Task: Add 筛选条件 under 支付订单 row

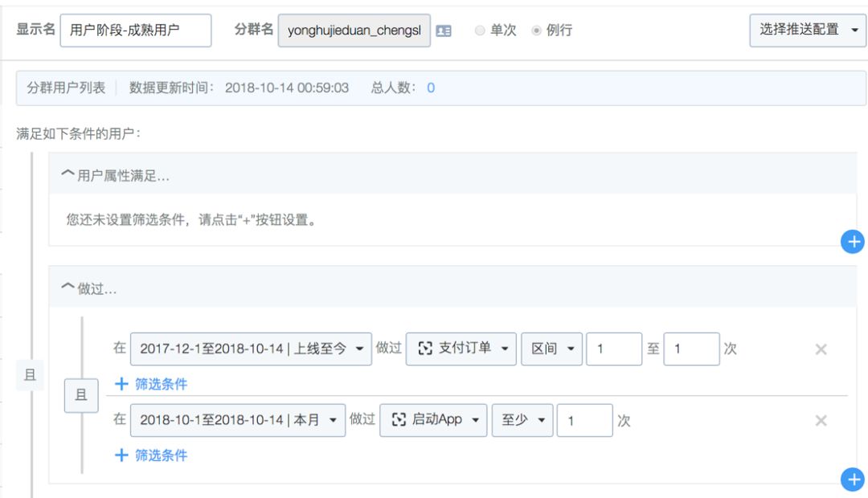Action: pyautogui.click(x=151, y=384)
